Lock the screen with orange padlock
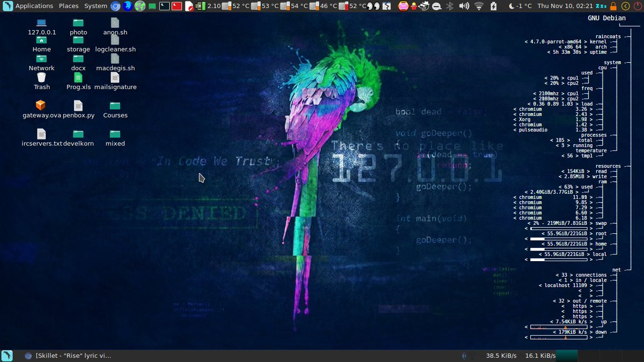Image resolution: width=644 pixels, height=362 pixels. point(614,6)
